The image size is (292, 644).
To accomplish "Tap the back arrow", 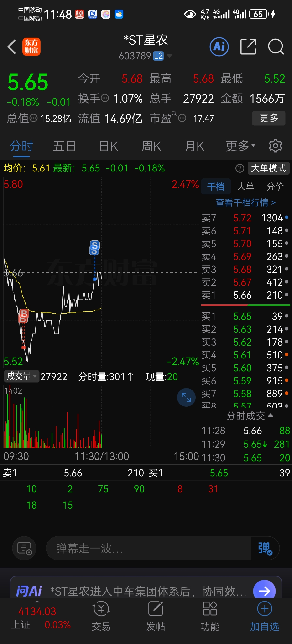I will [12, 47].
